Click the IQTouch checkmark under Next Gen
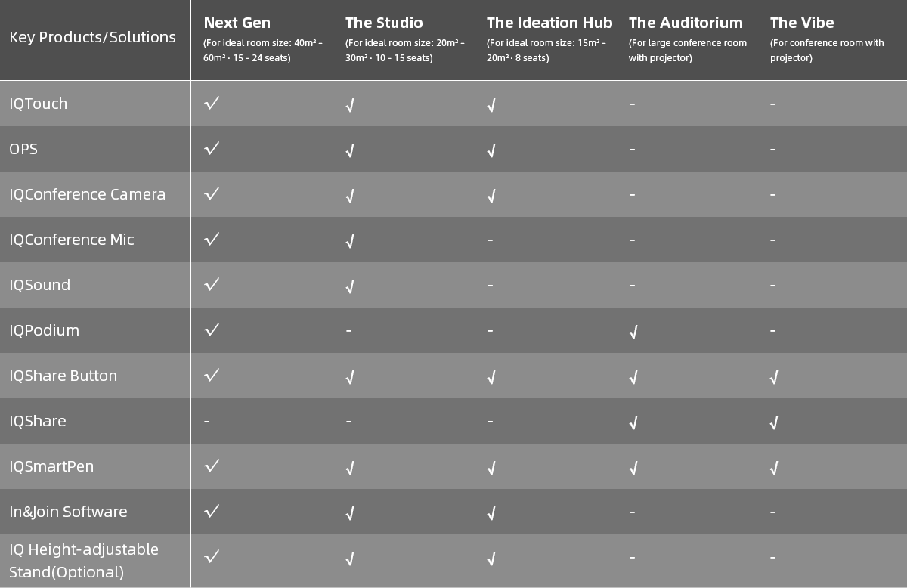The width and height of the screenshot is (907, 588). pos(212,103)
